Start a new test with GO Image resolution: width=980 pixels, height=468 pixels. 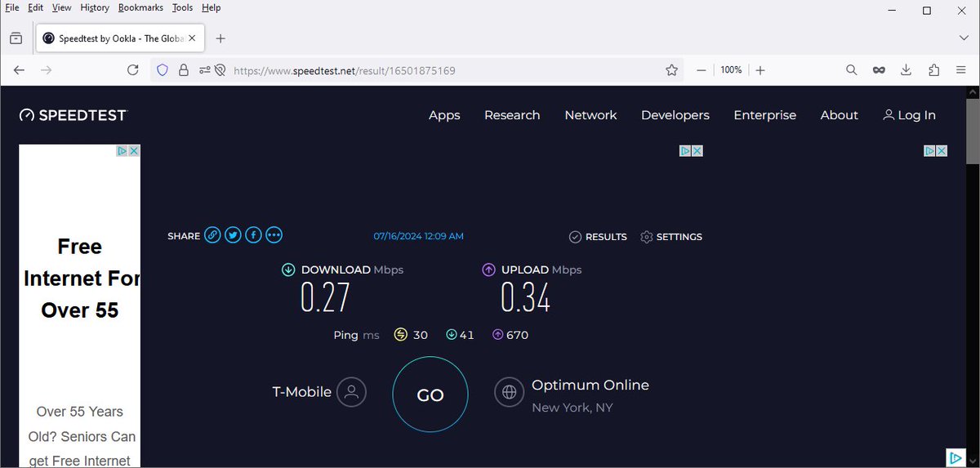[430, 394]
